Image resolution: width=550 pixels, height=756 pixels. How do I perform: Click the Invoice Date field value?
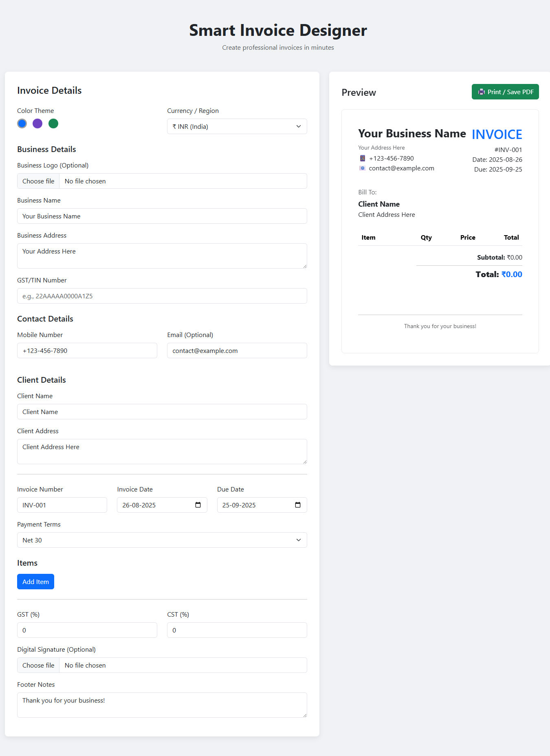click(x=139, y=505)
